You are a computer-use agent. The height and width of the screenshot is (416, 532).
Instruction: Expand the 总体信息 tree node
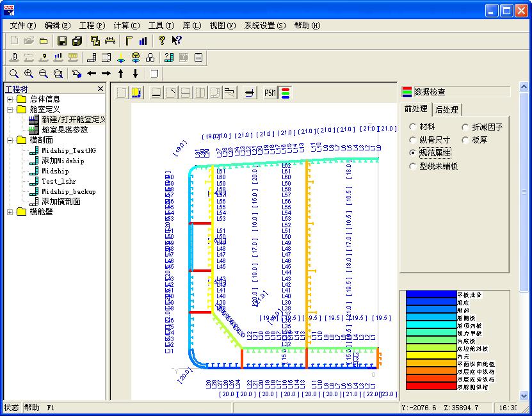(x=10, y=99)
